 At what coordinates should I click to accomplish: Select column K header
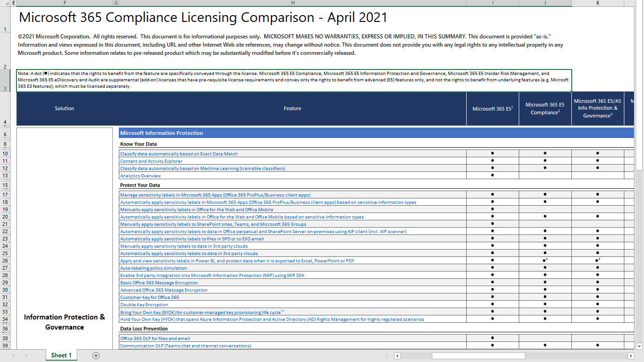(598, 3)
